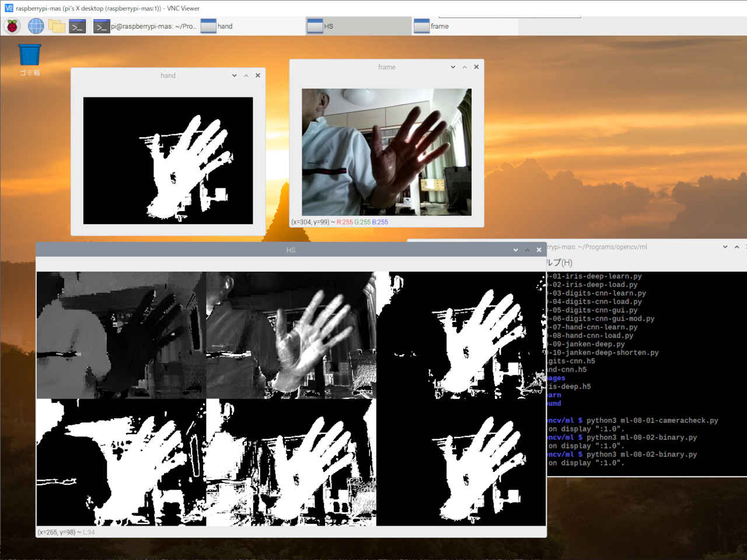Click the VNC Viewer logo in title bar
747x560 pixels.
[8, 8]
